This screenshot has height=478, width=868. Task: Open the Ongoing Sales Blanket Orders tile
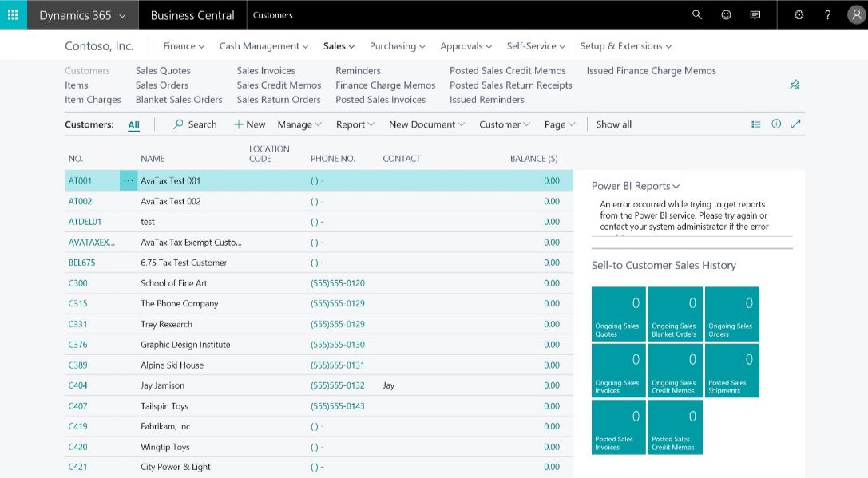(x=675, y=314)
